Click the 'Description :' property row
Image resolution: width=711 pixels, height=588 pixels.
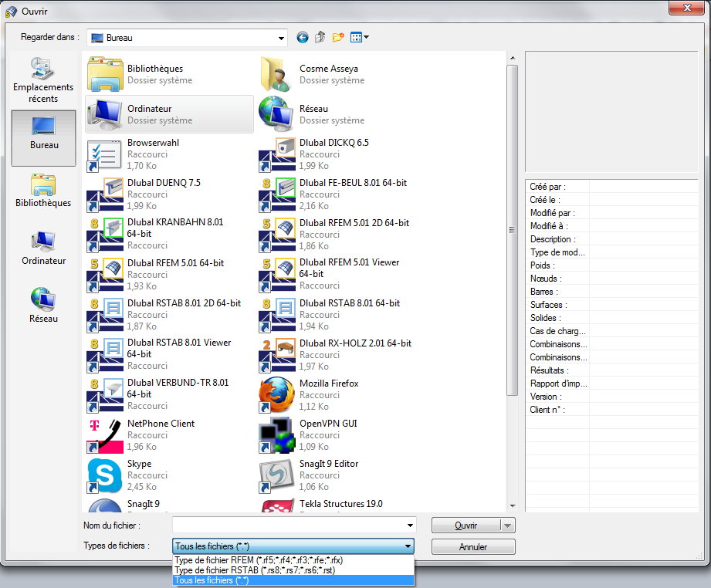pyautogui.click(x=611, y=239)
